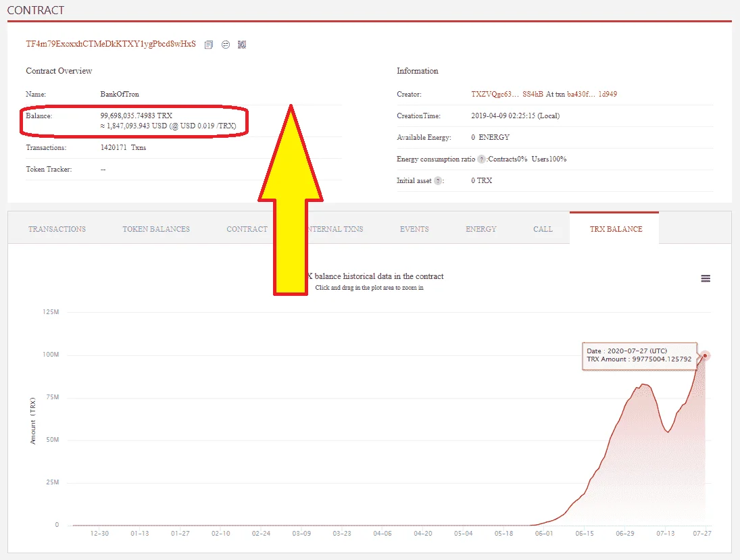Open help tip for Initial asset
This screenshot has height=560, width=740.
[438, 181]
